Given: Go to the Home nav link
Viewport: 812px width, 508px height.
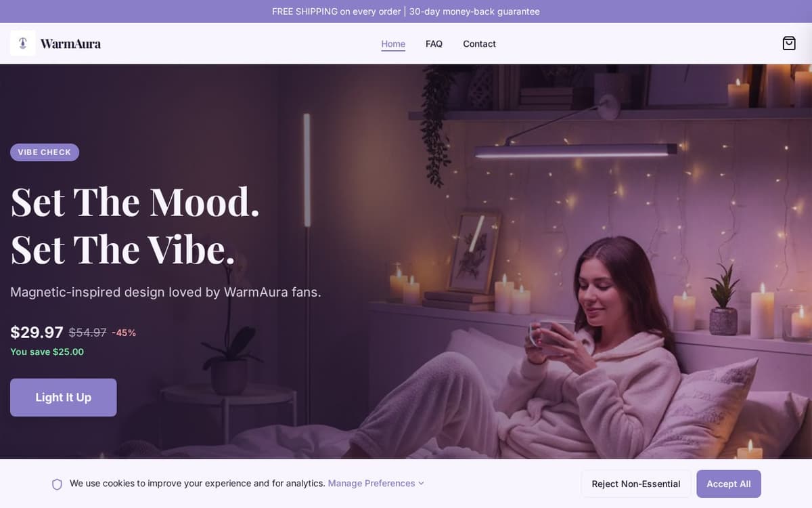Looking at the screenshot, I should tap(393, 44).
